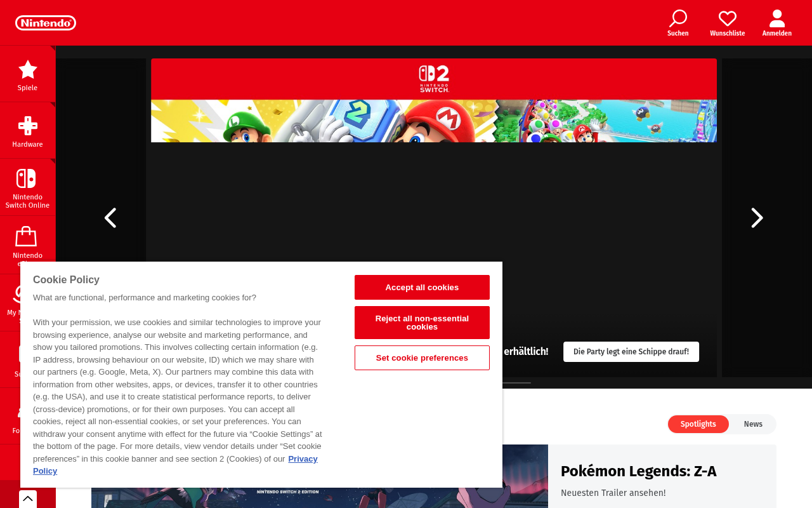The height and width of the screenshot is (508, 812).
Task: Show previous carousel slide
Action: [x=110, y=218]
